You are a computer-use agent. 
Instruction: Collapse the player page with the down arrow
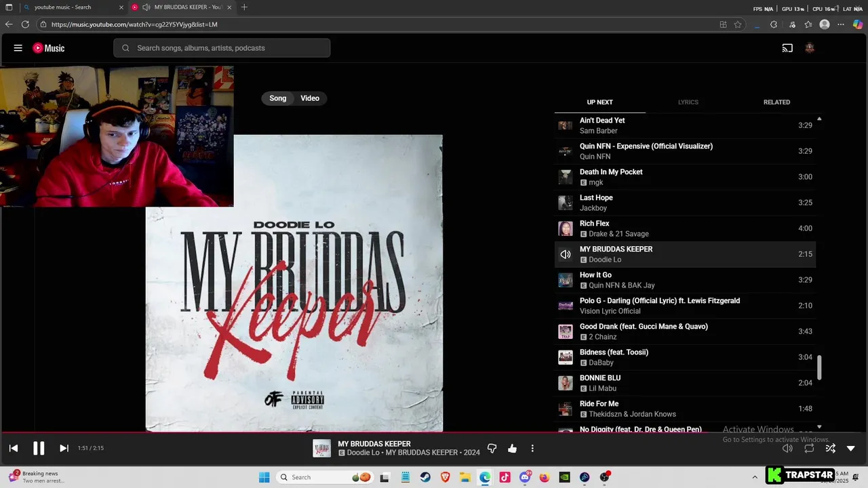tap(851, 448)
